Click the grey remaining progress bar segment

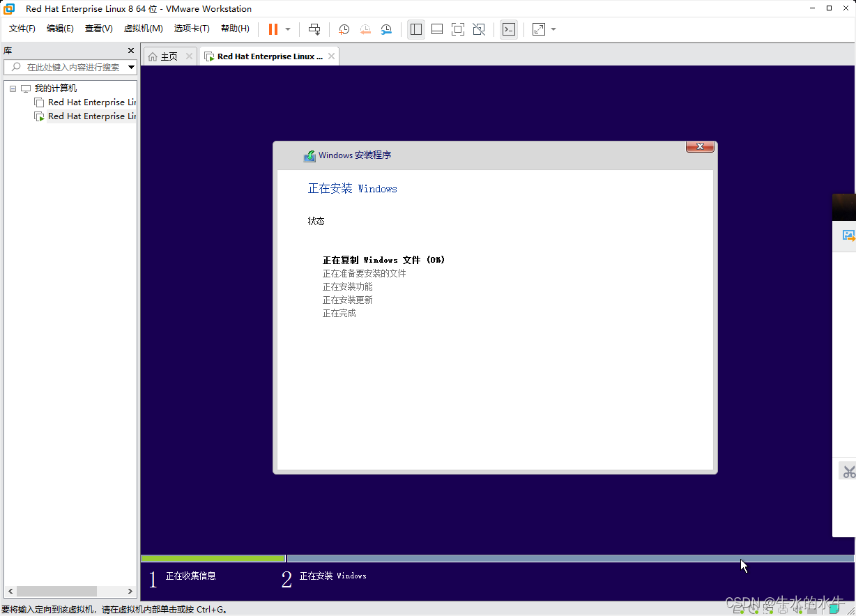click(x=570, y=558)
